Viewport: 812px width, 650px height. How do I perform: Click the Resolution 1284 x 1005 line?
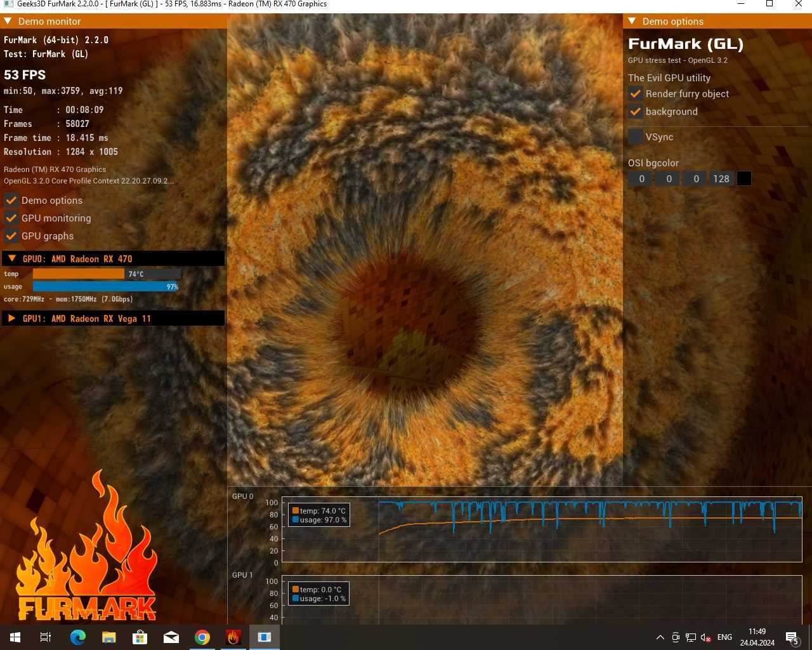tap(61, 152)
